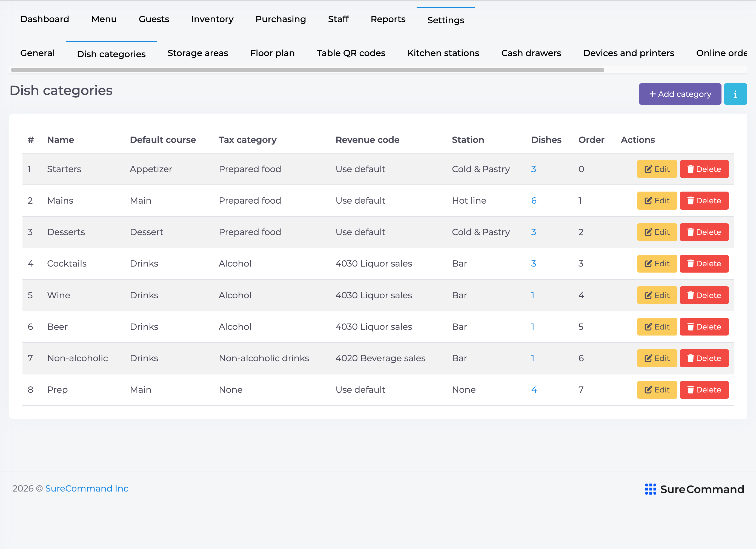Go to the Inventory menu

coord(212,19)
